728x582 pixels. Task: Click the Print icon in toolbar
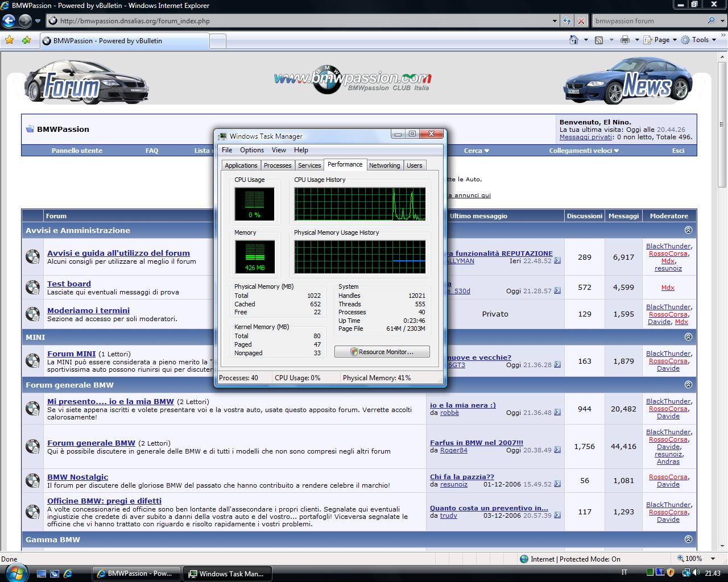pos(625,40)
